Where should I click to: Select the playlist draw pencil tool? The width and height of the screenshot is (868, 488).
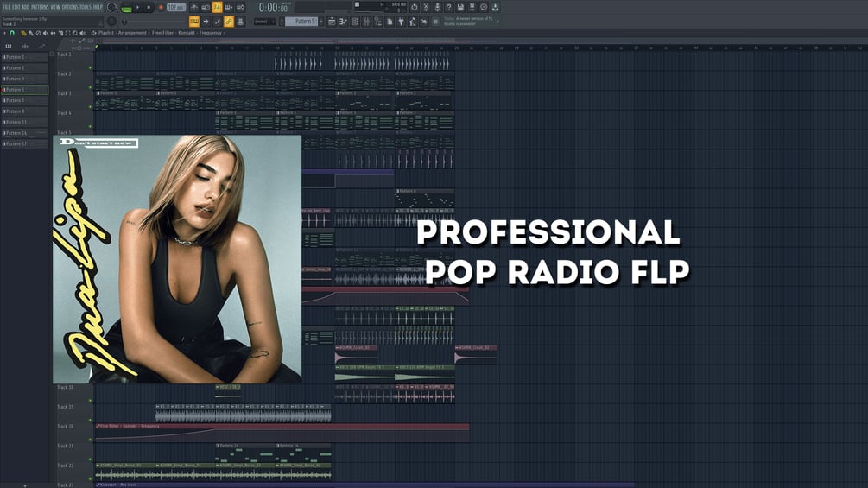tap(23, 33)
